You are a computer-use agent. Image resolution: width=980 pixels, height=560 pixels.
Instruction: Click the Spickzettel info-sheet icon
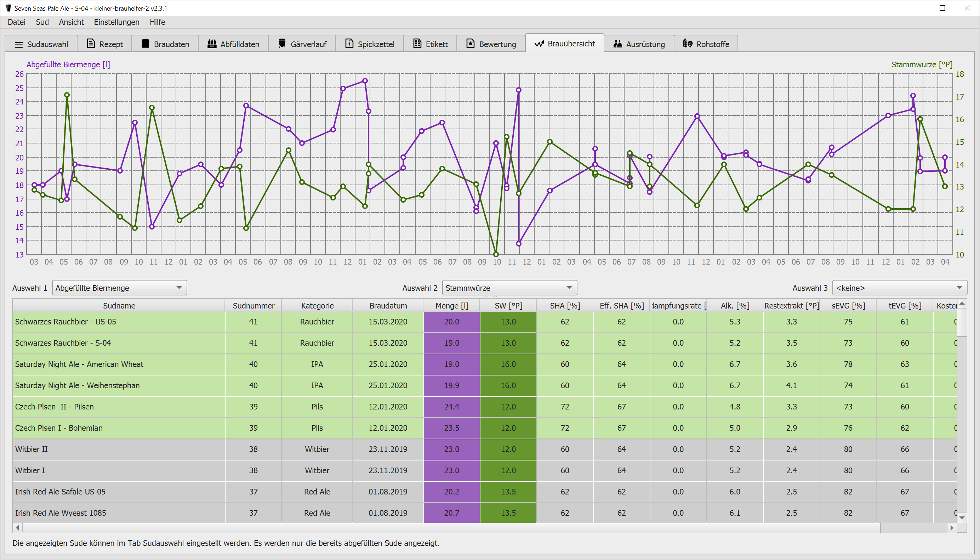[x=349, y=44]
